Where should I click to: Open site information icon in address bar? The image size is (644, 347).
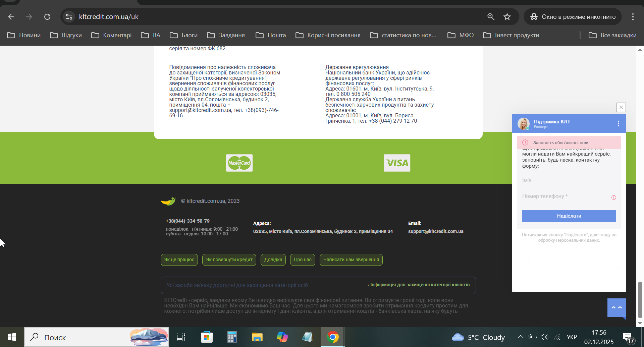tap(69, 17)
